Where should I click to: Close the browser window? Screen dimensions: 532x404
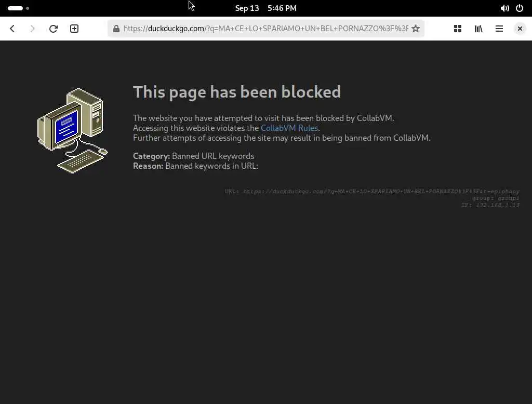[x=520, y=29]
